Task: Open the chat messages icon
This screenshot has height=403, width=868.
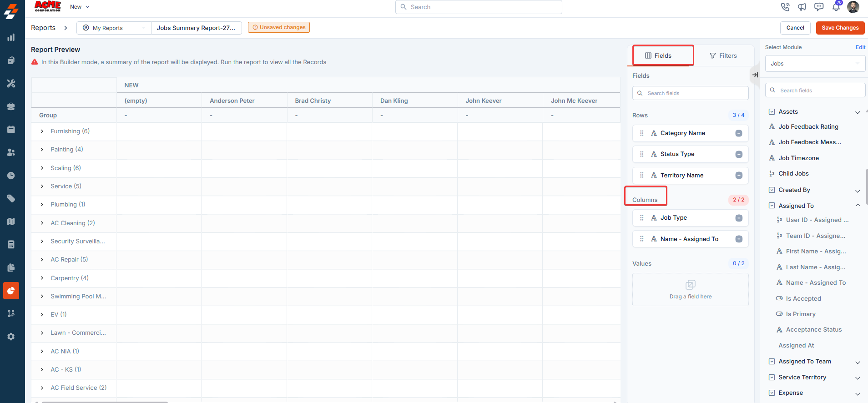Action: point(819,7)
